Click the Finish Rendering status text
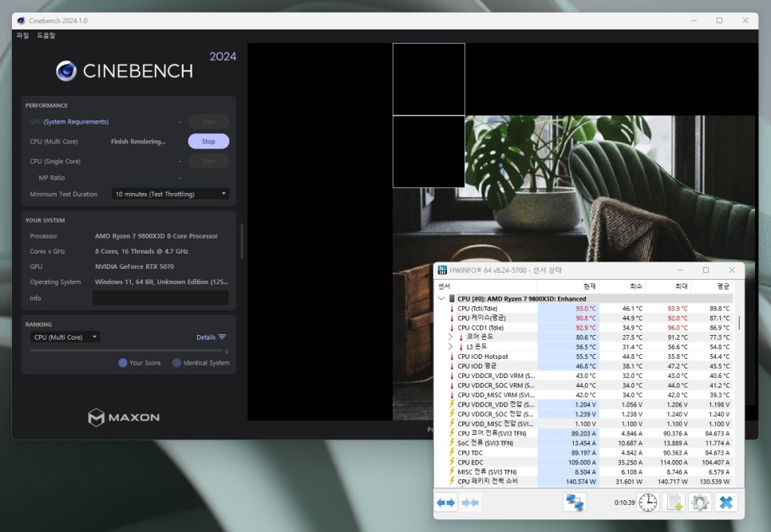771x532 pixels. (x=138, y=141)
